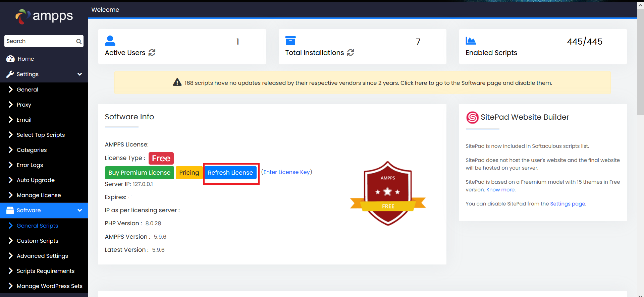The width and height of the screenshot is (644, 297).
Task: Open the SitePad Settings page link
Action: [568, 204]
